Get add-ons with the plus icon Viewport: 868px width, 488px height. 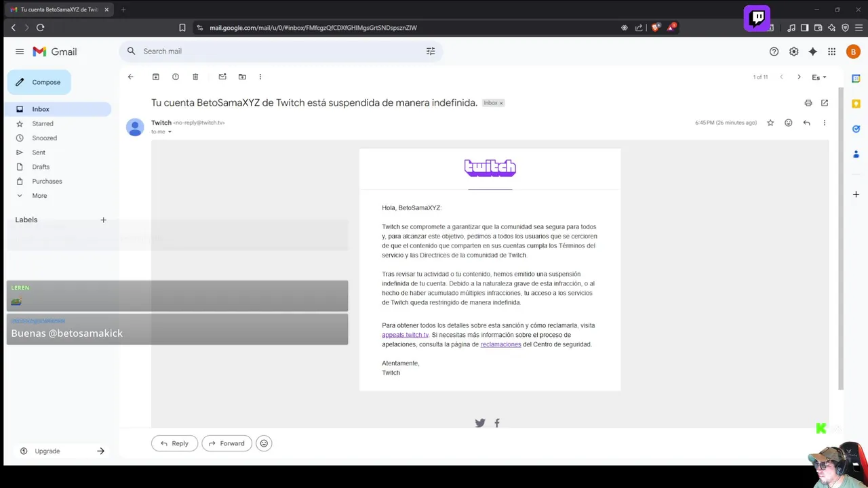pyautogui.click(x=856, y=195)
